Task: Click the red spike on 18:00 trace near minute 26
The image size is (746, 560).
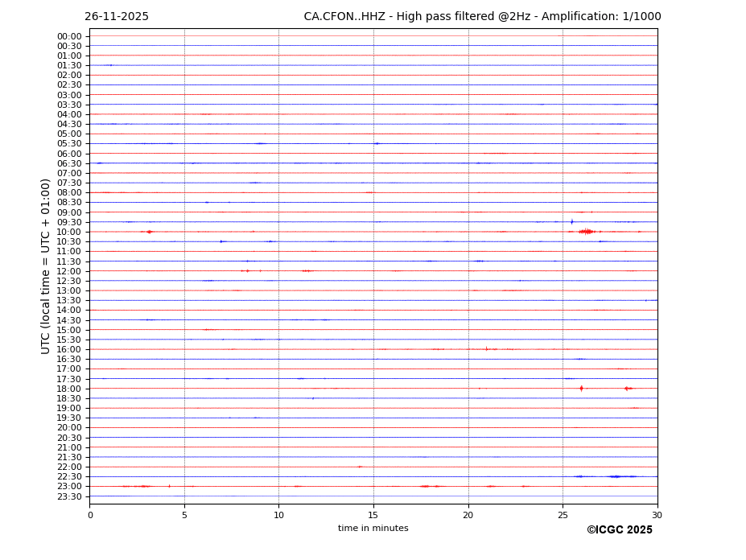Action: (x=581, y=389)
